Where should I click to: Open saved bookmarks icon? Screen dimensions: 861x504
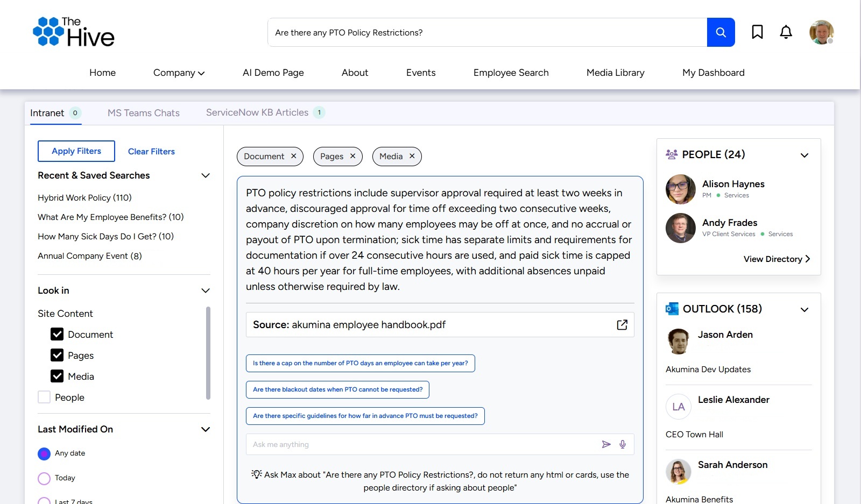point(757,32)
